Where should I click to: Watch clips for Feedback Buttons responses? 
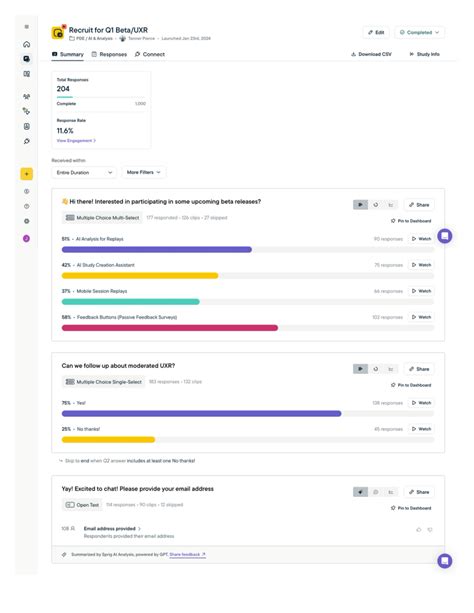(x=421, y=317)
